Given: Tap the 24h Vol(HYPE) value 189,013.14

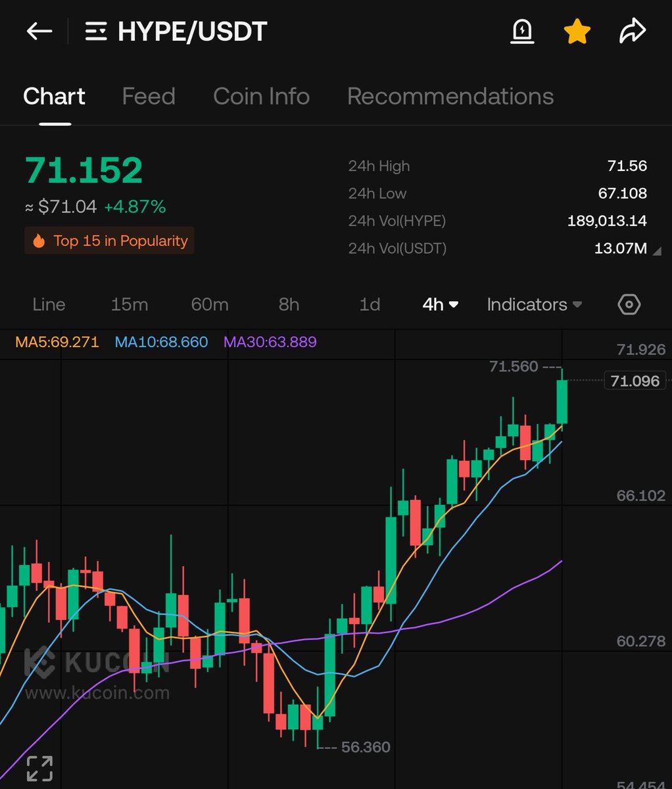Looking at the screenshot, I should (x=607, y=221).
